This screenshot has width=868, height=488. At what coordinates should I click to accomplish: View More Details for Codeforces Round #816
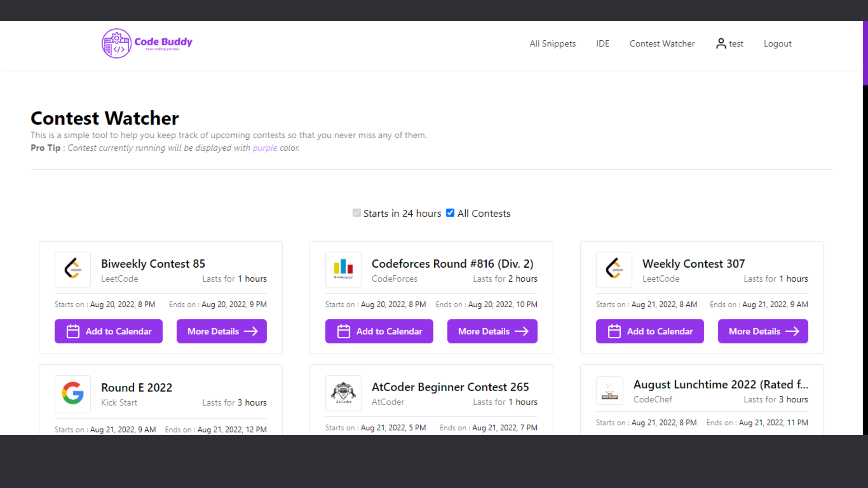[x=492, y=331]
